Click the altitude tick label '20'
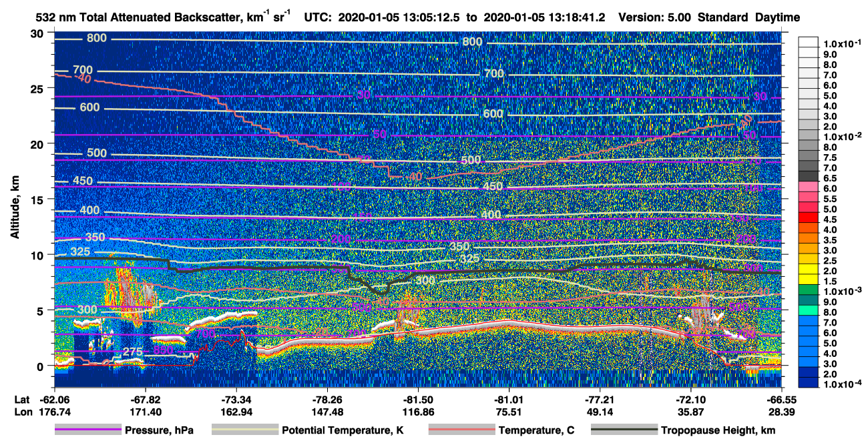This screenshot has width=868, height=445. (x=38, y=144)
